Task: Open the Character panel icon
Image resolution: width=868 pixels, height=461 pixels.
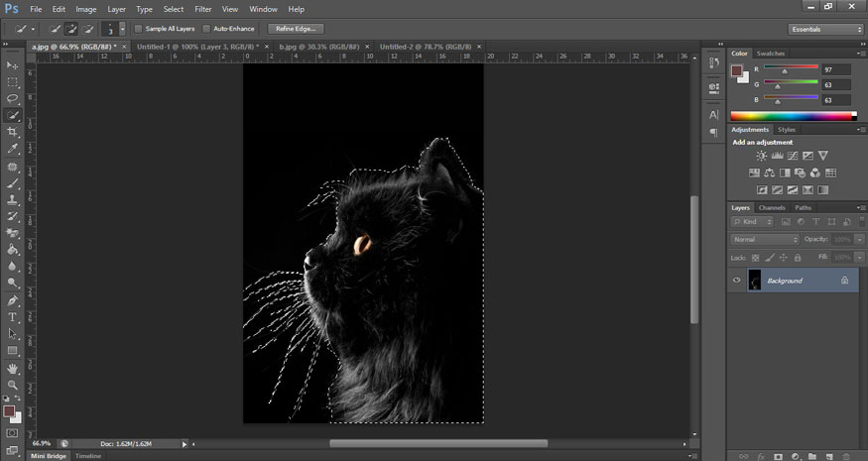Action: click(x=714, y=115)
